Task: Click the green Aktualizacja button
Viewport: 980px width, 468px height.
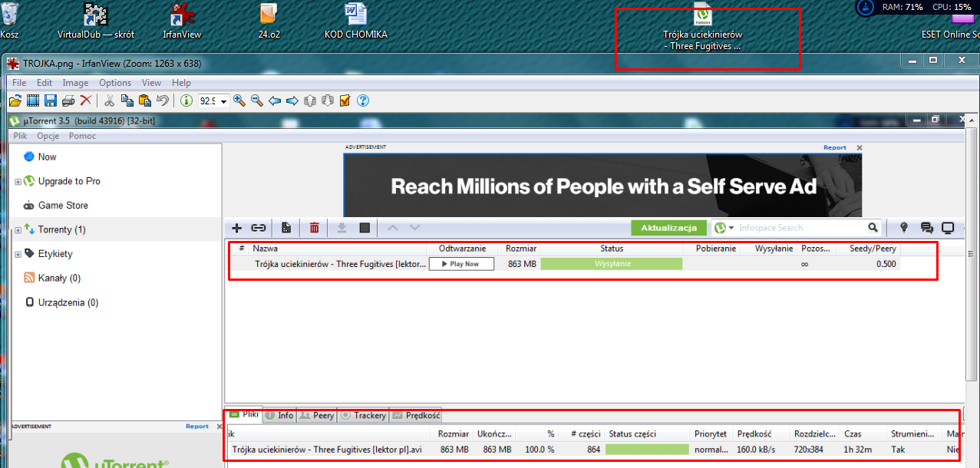Action: [668, 228]
